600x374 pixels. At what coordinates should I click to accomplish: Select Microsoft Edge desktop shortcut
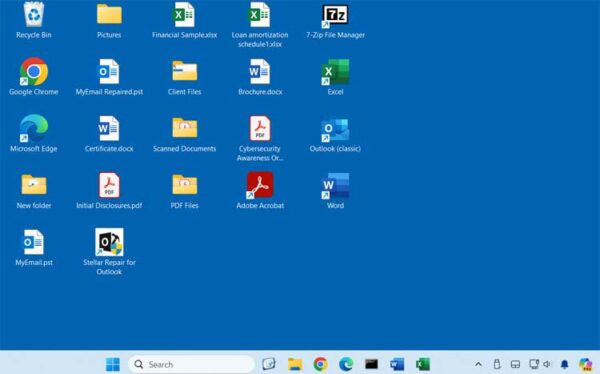(x=34, y=128)
